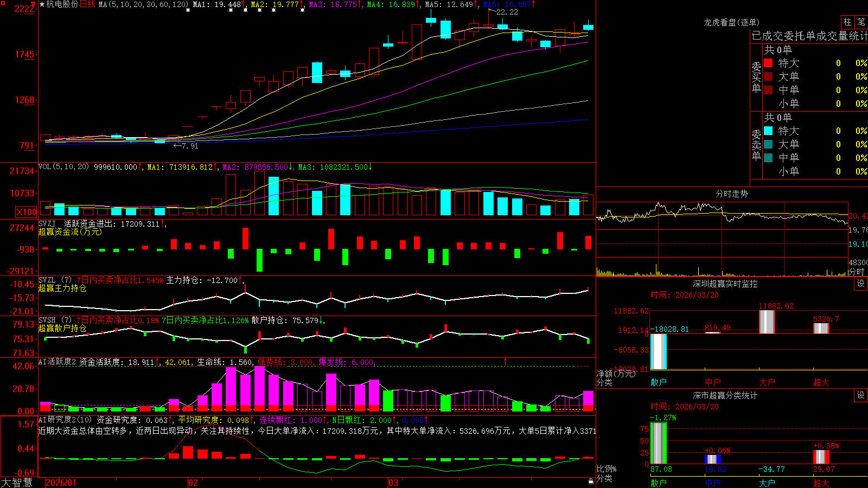
Task: Click the 活跃资金进出: 17209.311 value
Action: pyautogui.click(x=112, y=223)
